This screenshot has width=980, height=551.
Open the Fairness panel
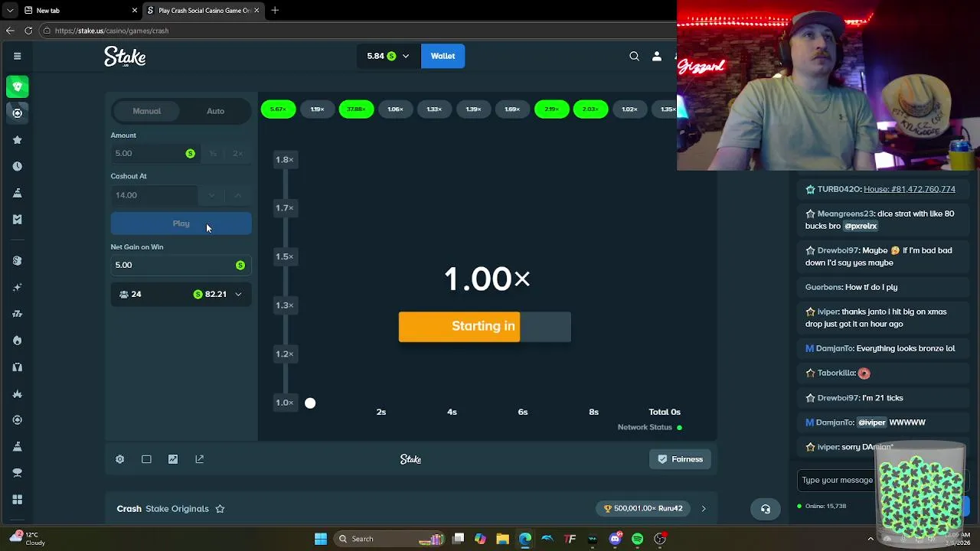pyautogui.click(x=680, y=459)
